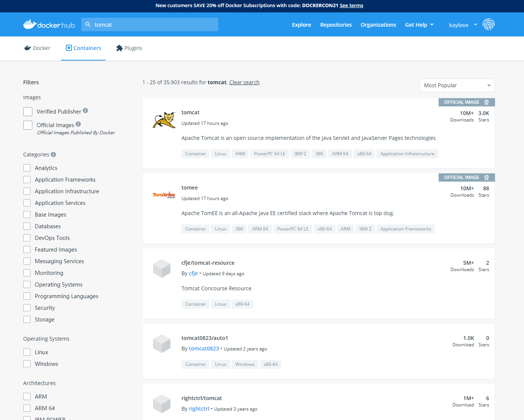The width and height of the screenshot is (524, 420).
Task: Open the tomcat0823 publisher link
Action: click(204, 349)
